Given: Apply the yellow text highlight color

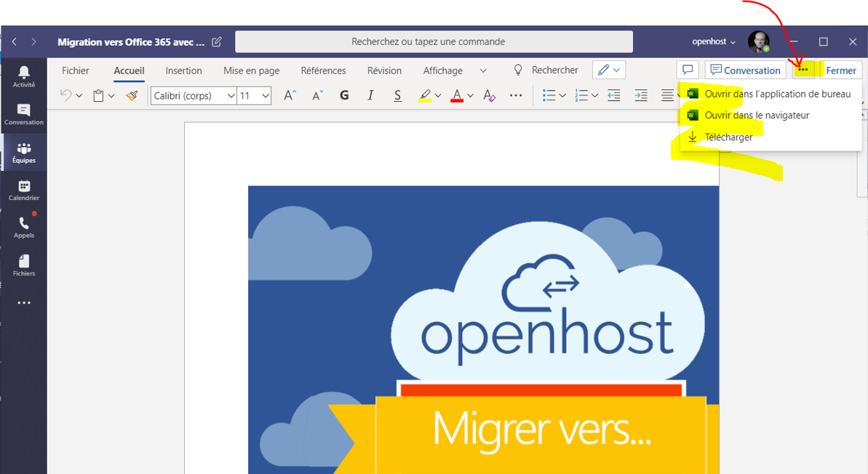Looking at the screenshot, I should (x=425, y=95).
